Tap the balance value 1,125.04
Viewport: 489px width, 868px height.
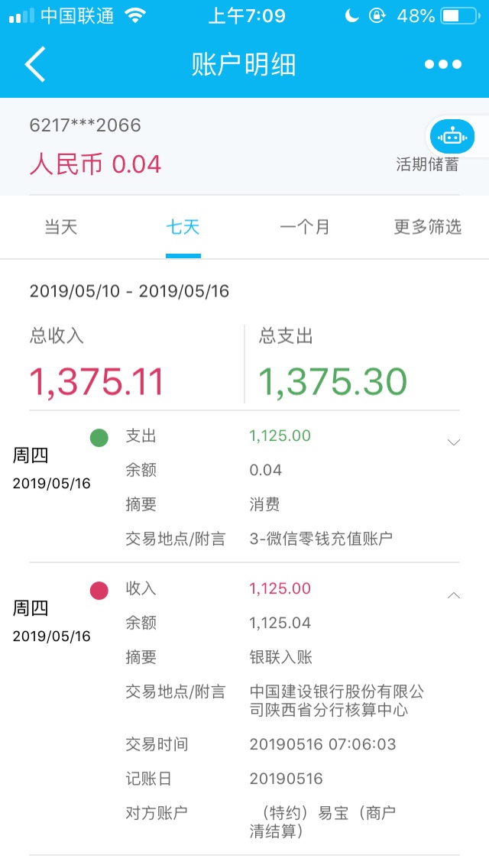pos(280,623)
